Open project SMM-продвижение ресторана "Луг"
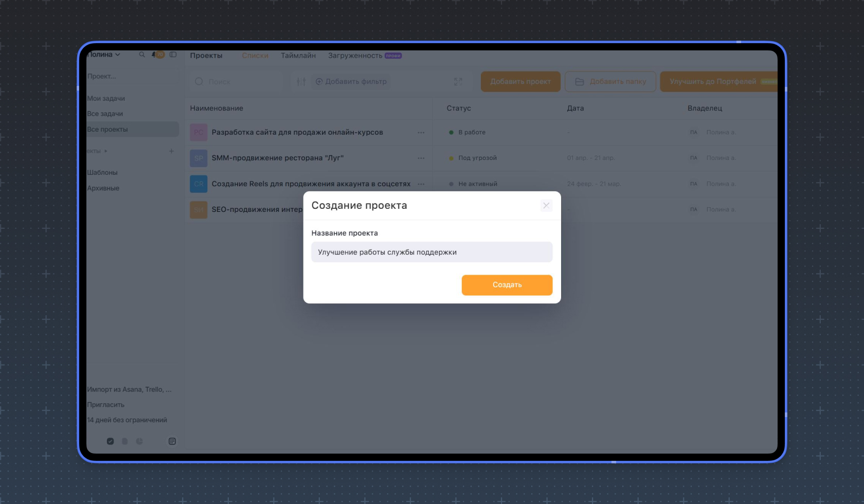This screenshot has width=864, height=504. [278, 158]
